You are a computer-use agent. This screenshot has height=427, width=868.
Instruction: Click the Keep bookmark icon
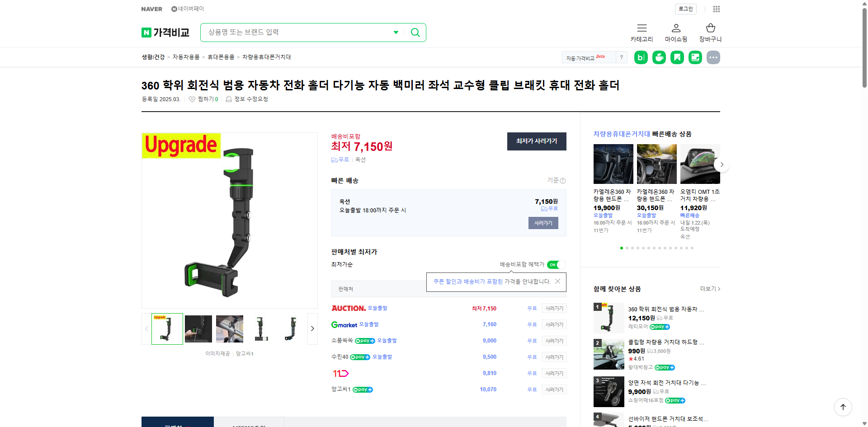[677, 57]
